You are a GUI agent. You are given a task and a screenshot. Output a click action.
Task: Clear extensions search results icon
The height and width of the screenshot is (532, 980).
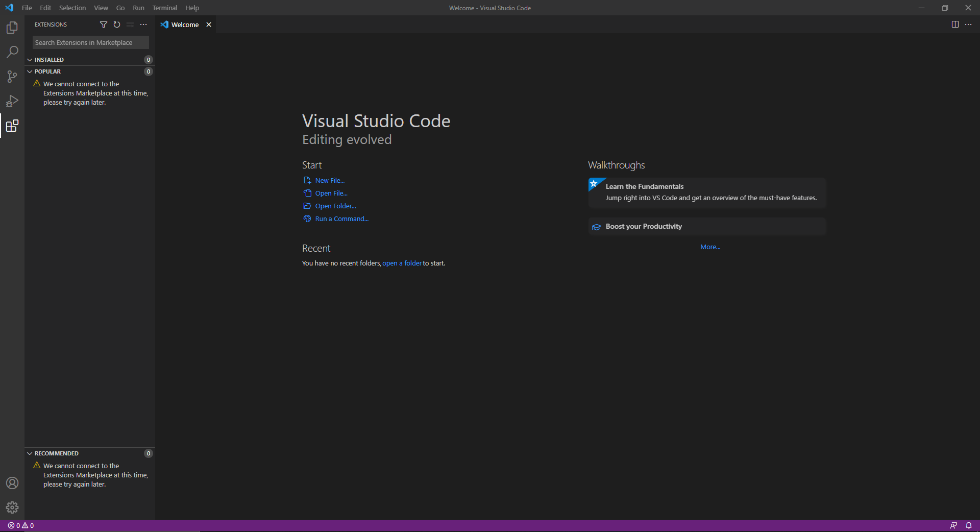pyautogui.click(x=130, y=25)
